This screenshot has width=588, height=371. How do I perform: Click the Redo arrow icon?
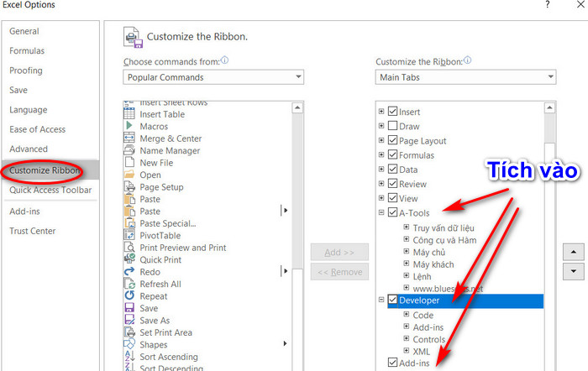(x=129, y=271)
